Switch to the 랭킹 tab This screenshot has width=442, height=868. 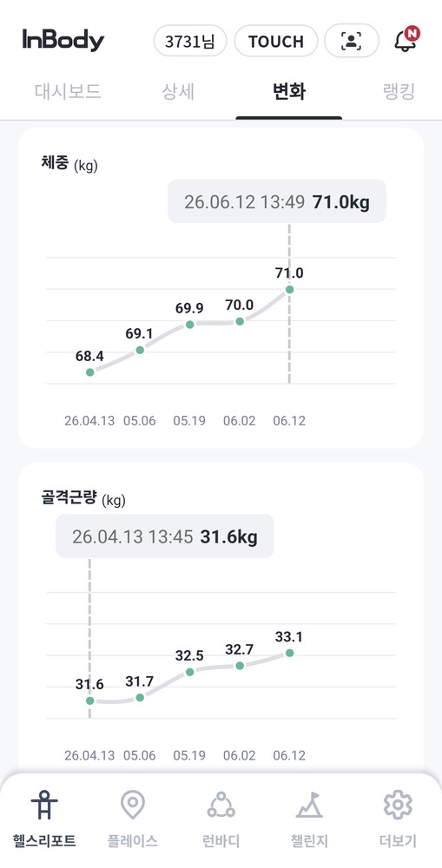[399, 91]
